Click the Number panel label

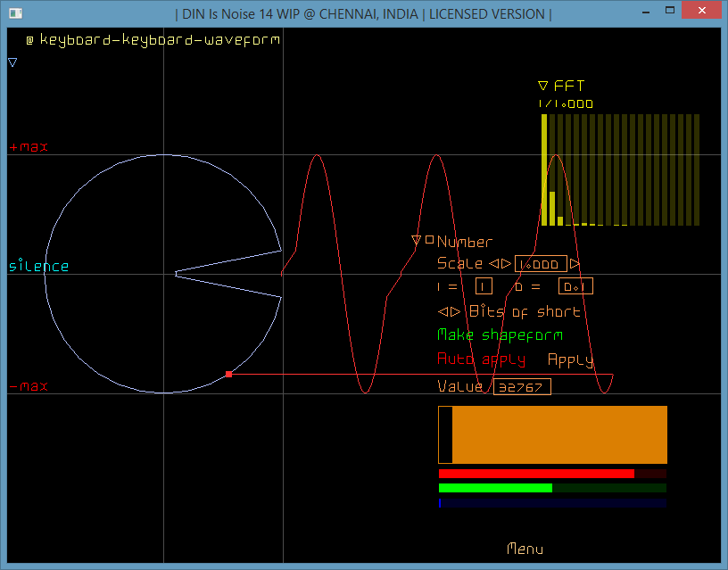click(x=465, y=242)
